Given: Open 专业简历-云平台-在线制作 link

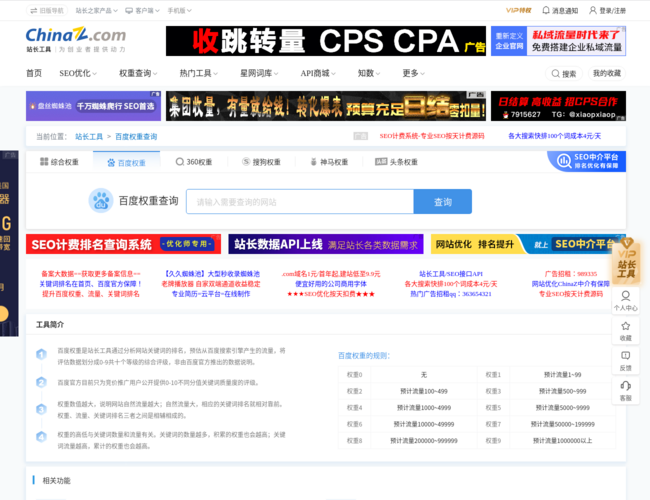Looking at the screenshot, I should coord(211,294).
